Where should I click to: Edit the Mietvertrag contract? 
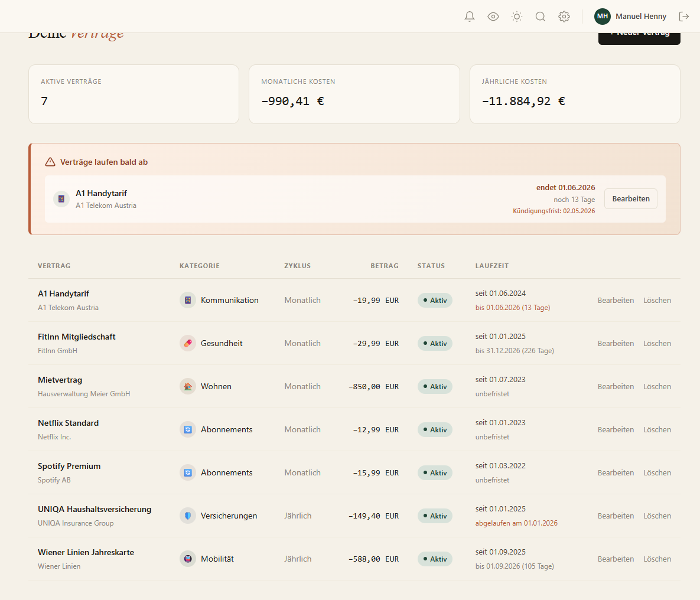click(x=616, y=387)
